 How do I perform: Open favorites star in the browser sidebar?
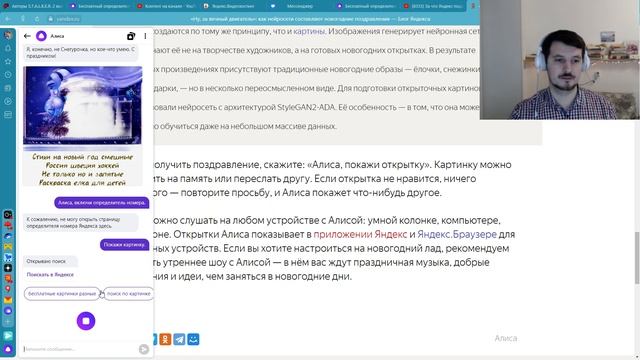tap(8, 62)
